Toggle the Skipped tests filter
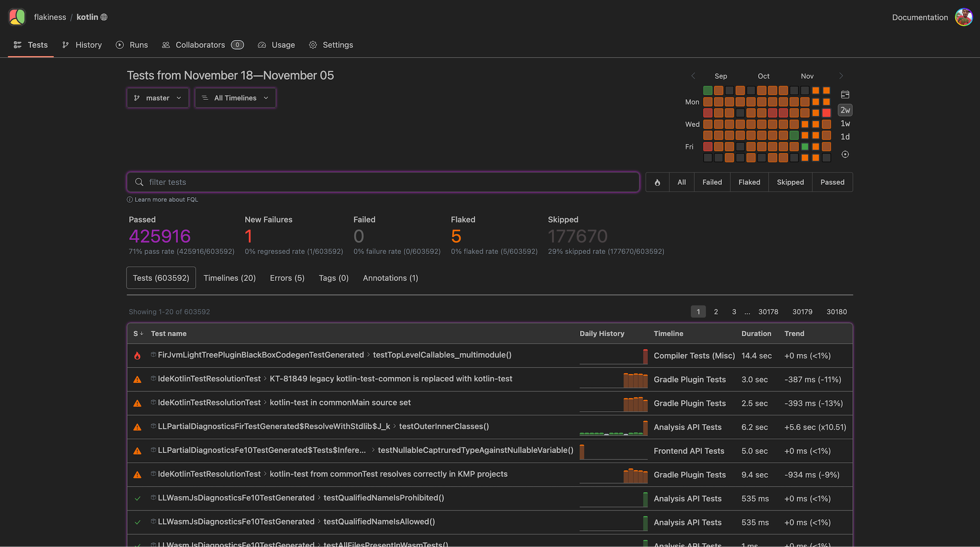Viewport: 980px width, 547px height. pos(790,182)
